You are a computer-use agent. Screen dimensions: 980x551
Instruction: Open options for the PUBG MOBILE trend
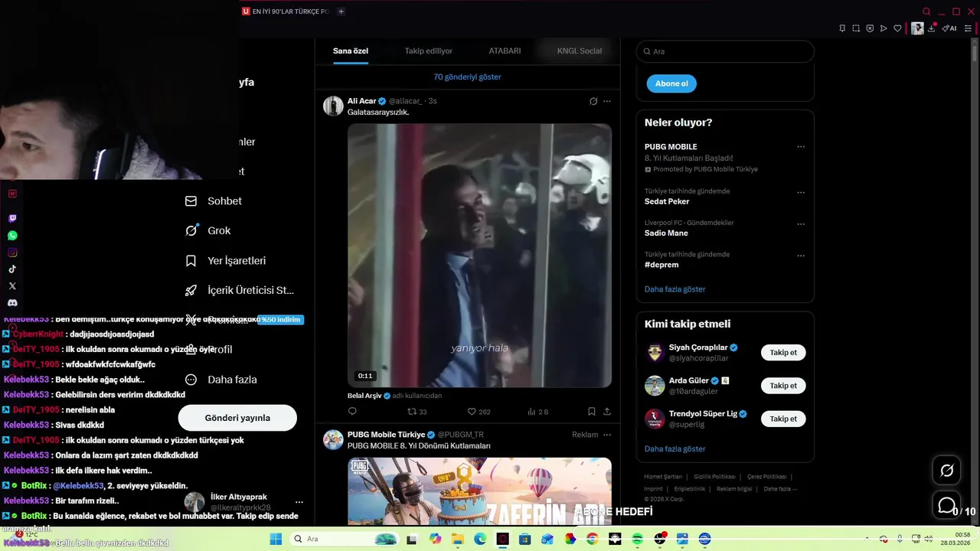pos(801,147)
